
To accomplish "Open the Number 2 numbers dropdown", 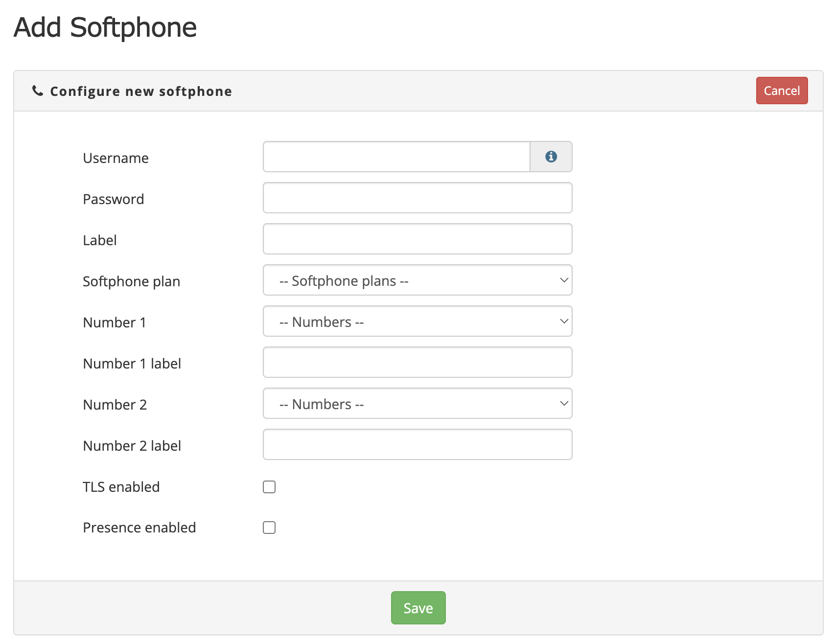I will click(417, 403).
